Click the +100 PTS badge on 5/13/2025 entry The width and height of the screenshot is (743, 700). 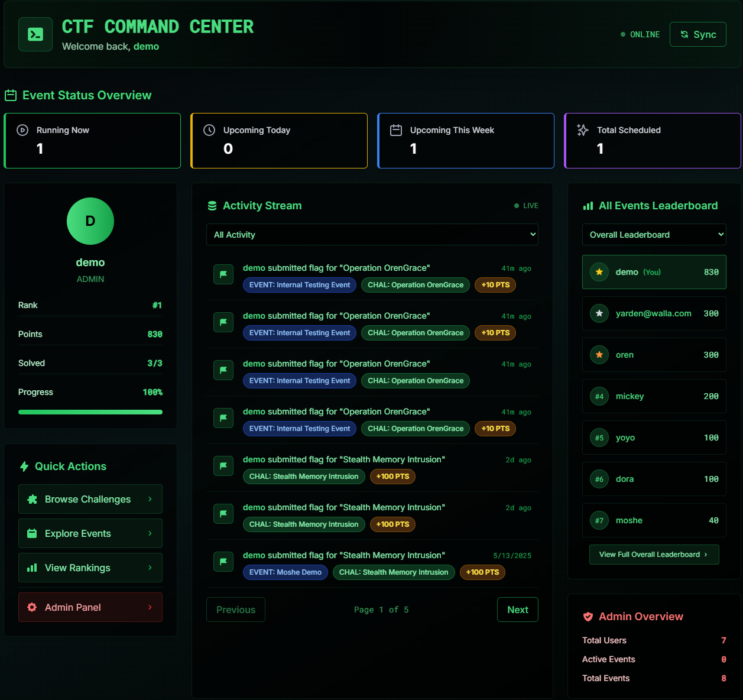click(x=482, y=572)
